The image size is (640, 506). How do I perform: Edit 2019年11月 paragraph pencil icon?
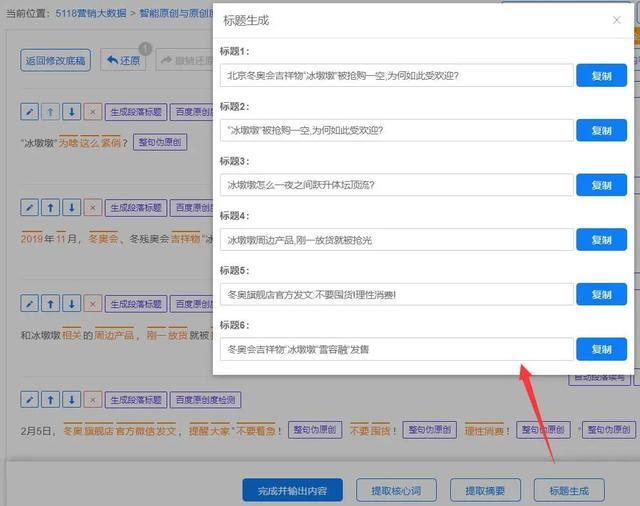pyautogui.click(x=29, y=208)
